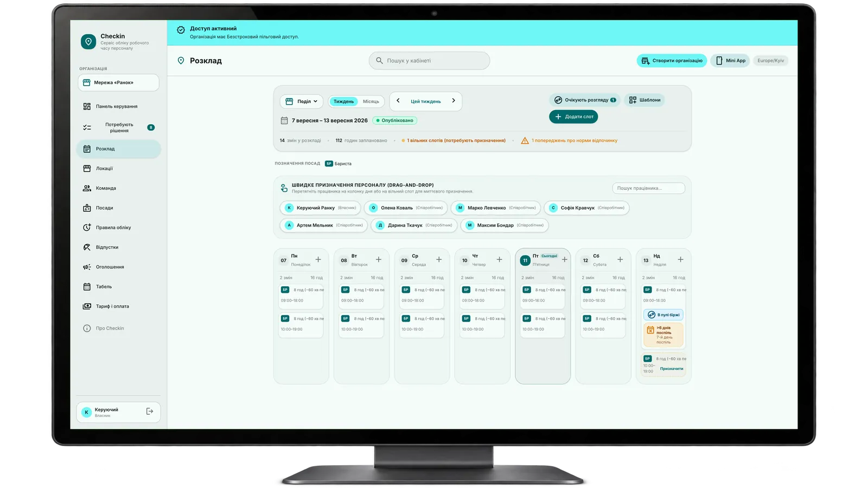Click Цей тиждень button
Screen dimensions: 868x488
coord(426,101)
